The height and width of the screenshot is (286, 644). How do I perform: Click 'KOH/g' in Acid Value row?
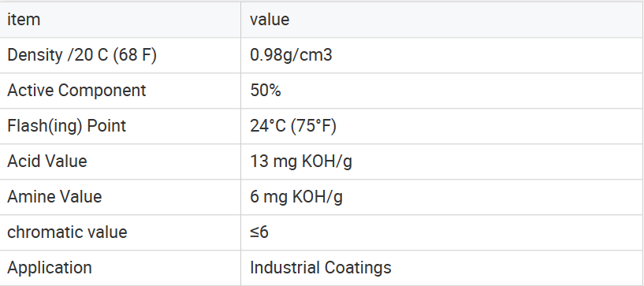click(327, 162)
